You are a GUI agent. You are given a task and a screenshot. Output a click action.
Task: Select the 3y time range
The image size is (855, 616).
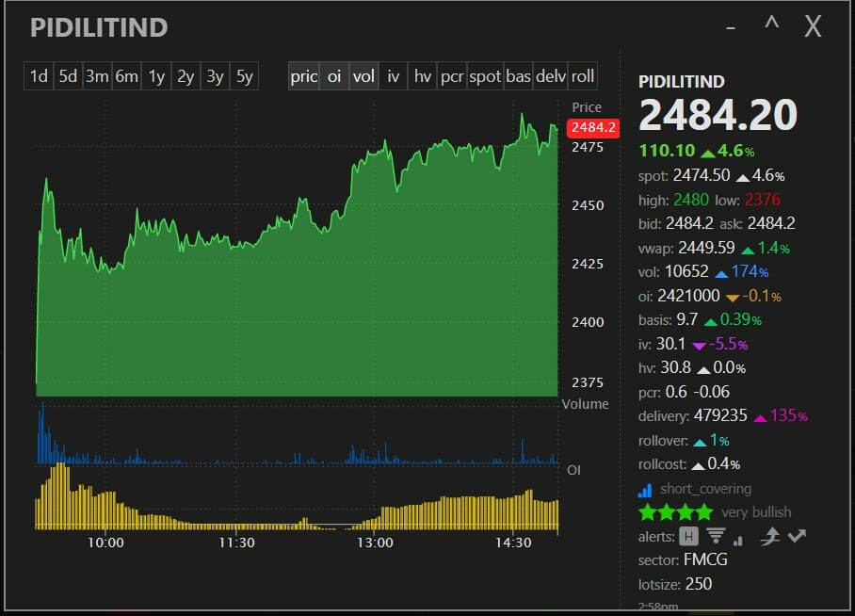[216, 76]
